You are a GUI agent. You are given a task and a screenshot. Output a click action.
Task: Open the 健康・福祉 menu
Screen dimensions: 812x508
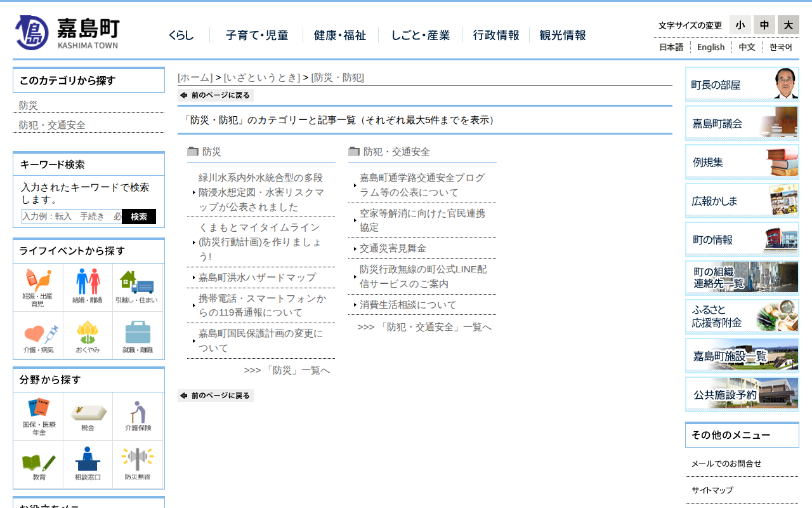click(340, 36)
